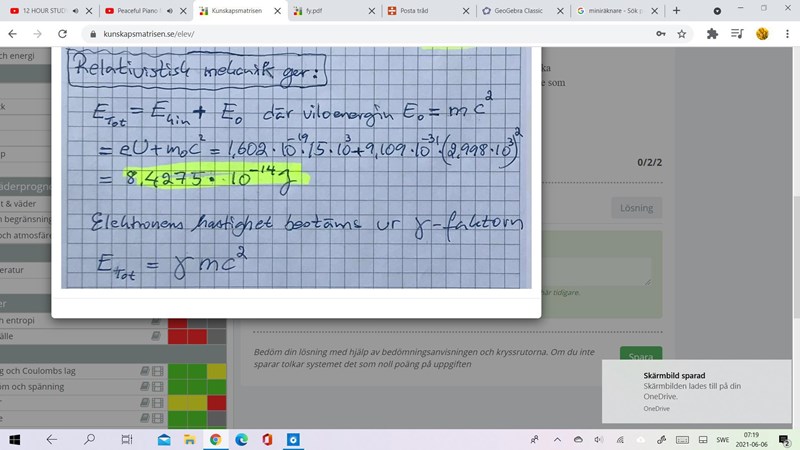Reload the kunskapsmatrisen page
This screenshot has width=800, height=450.
(x=63, y=33)
